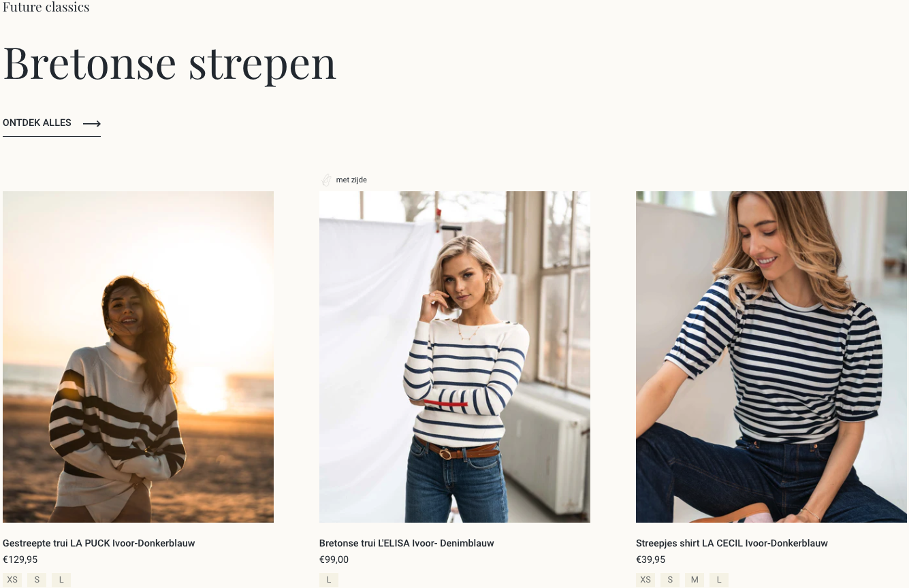Image resolution: width=909 pixels, height=588 pixels.
Task: Open Streepjes shirt LA CECIL product title
Action: [732, 543]
